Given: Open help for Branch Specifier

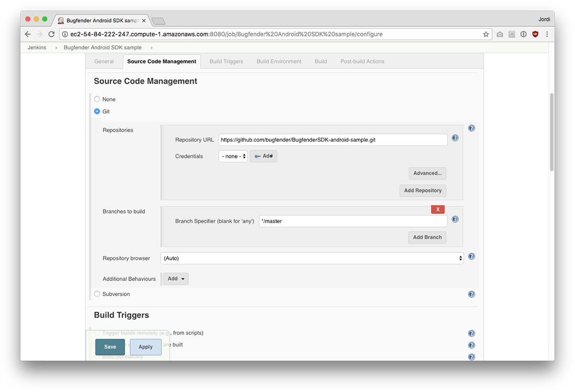Looking at the screenshot, I should coord(455,219).
